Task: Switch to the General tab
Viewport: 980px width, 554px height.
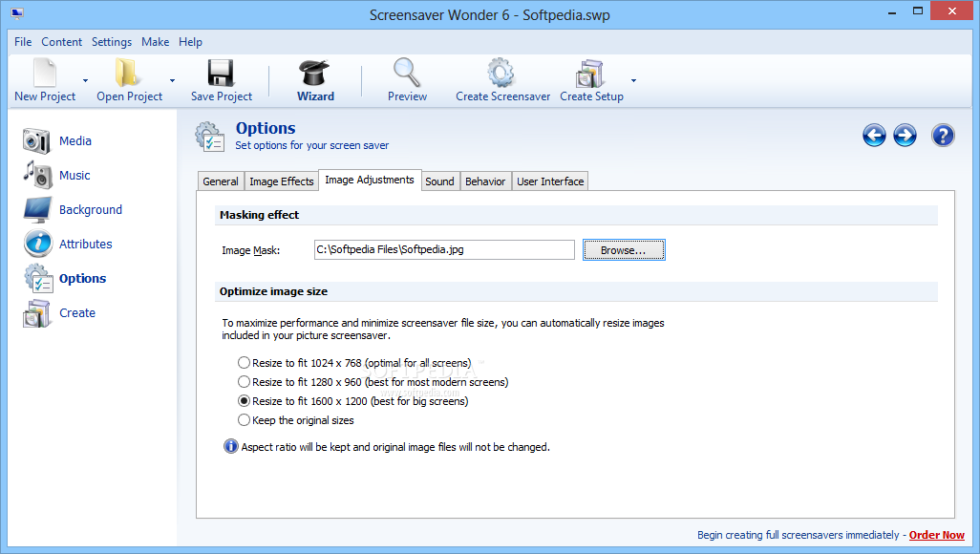Action: click(x=221, y=181)
